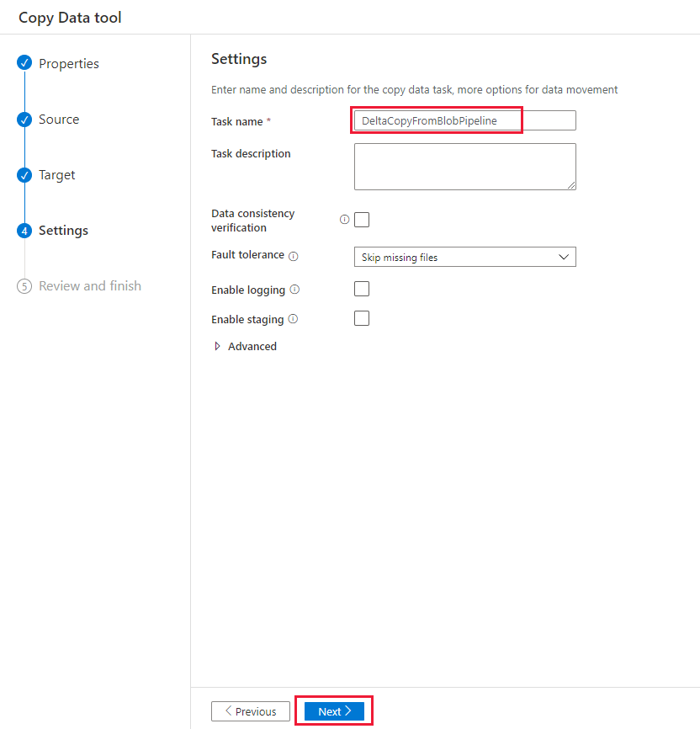Click the Settings step number icon

[25, 230]
